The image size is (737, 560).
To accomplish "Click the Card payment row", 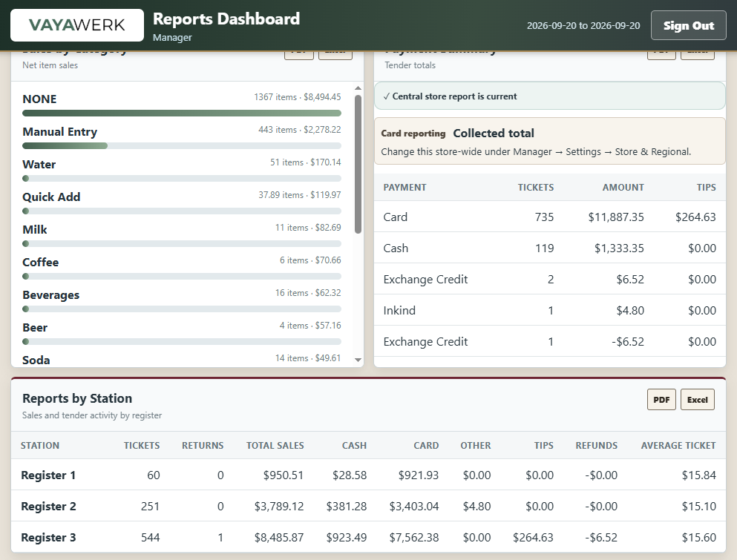I will point(549,217).
